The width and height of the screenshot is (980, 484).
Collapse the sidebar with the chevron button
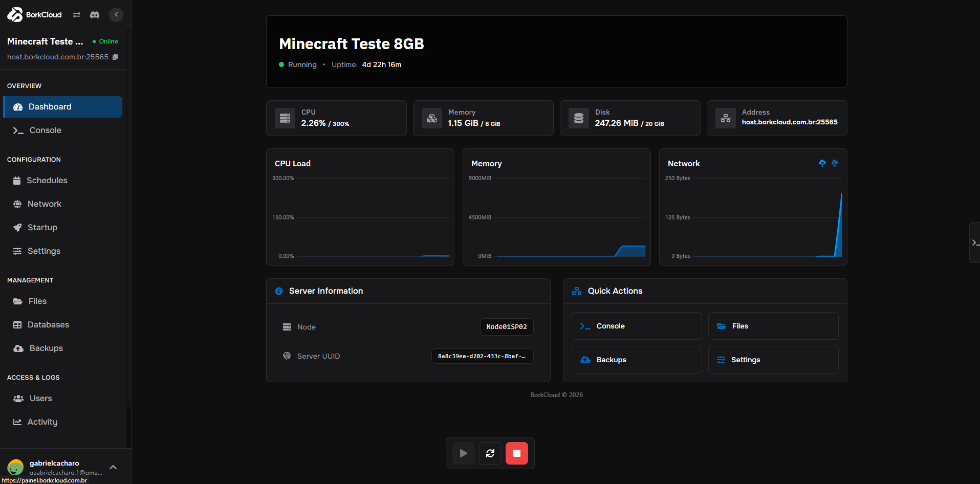coord(116,15)
